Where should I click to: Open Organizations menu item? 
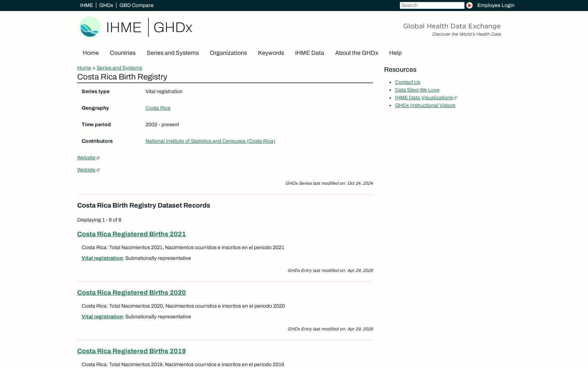click(x=228, y=53)
